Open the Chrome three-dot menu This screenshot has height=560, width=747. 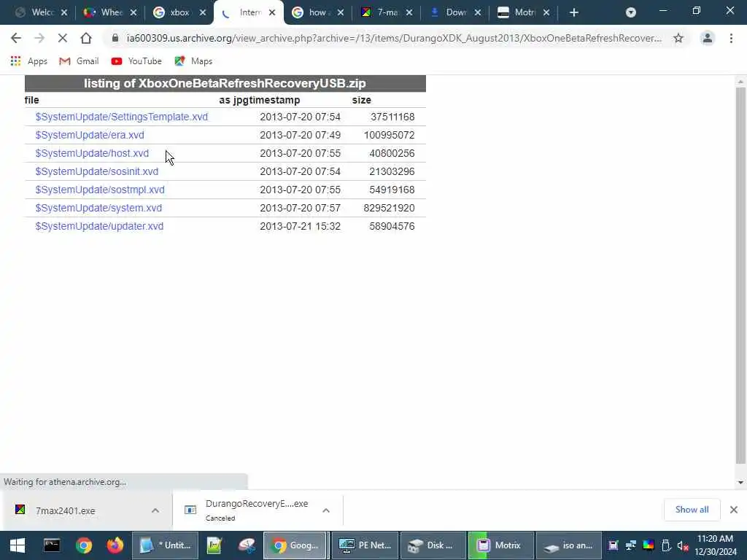click(x=731, y=38)
